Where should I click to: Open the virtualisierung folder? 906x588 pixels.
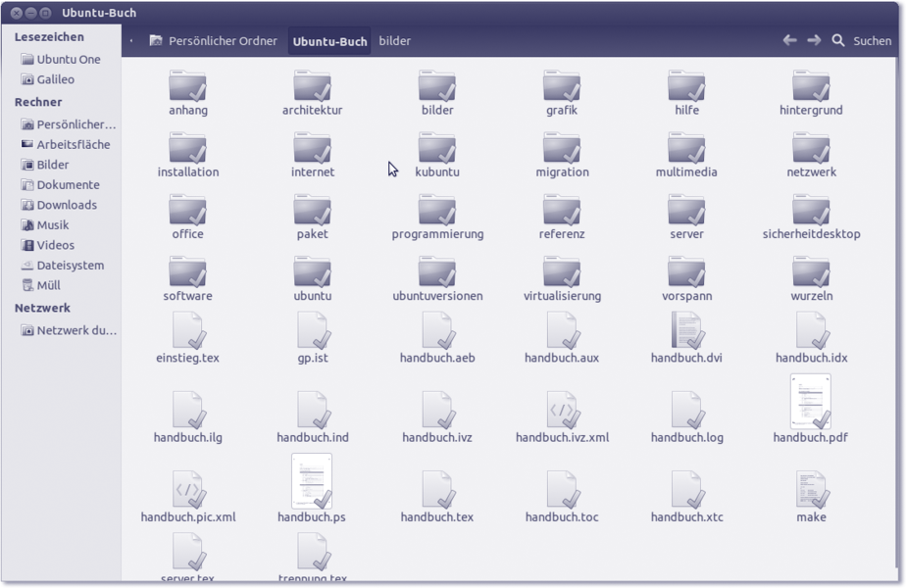[x=562, y=273]
